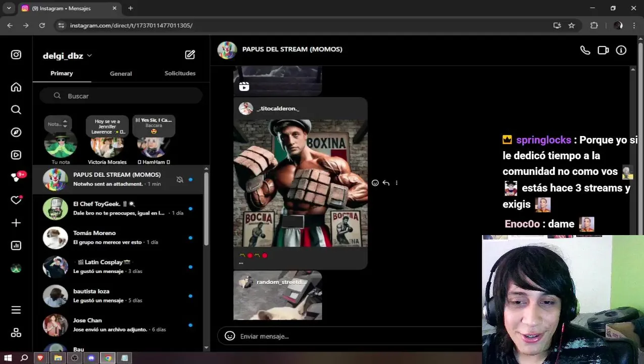Switch to the General tab
Image resolution: width=644 pixels, height=364 pixels.
click(x=121, y=73)
